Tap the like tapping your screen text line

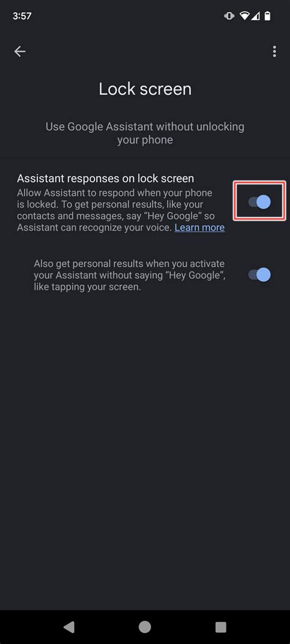[x=87, y=287]
